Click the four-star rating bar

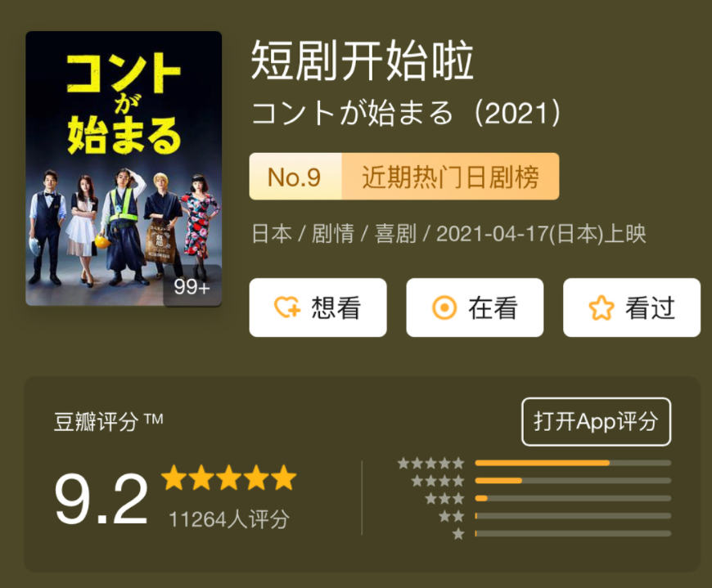point(573,481)
